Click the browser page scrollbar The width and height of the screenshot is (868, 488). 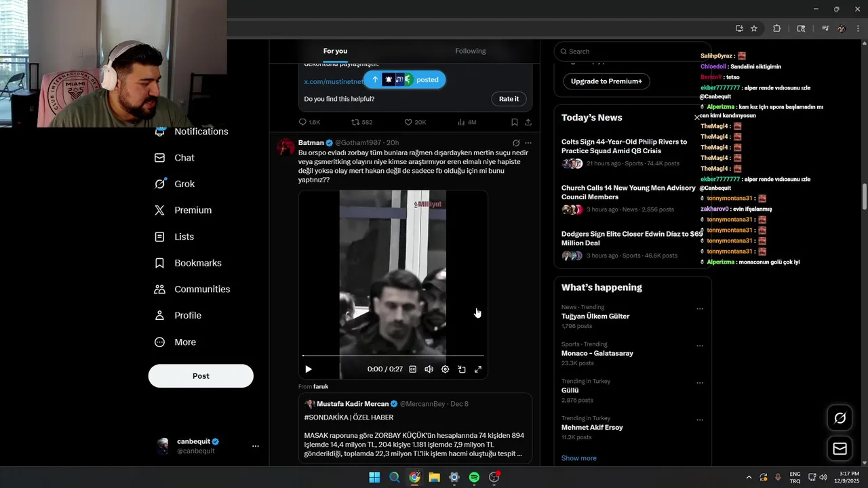tap(865, 197)
